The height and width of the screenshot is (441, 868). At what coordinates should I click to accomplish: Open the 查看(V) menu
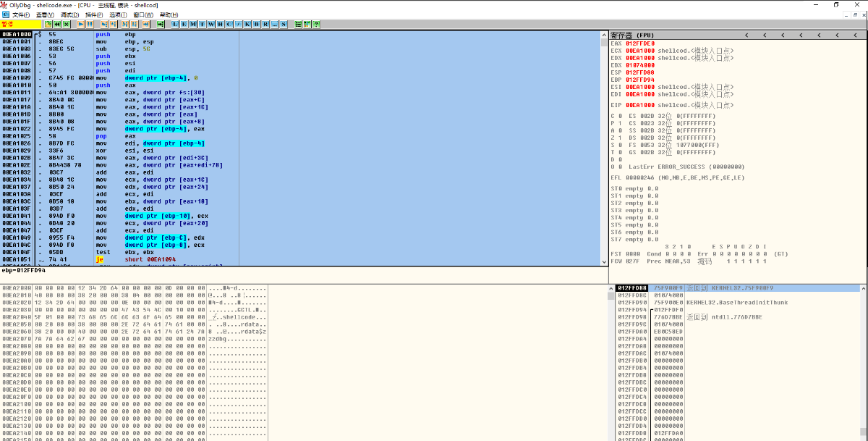tap(45, 14)
